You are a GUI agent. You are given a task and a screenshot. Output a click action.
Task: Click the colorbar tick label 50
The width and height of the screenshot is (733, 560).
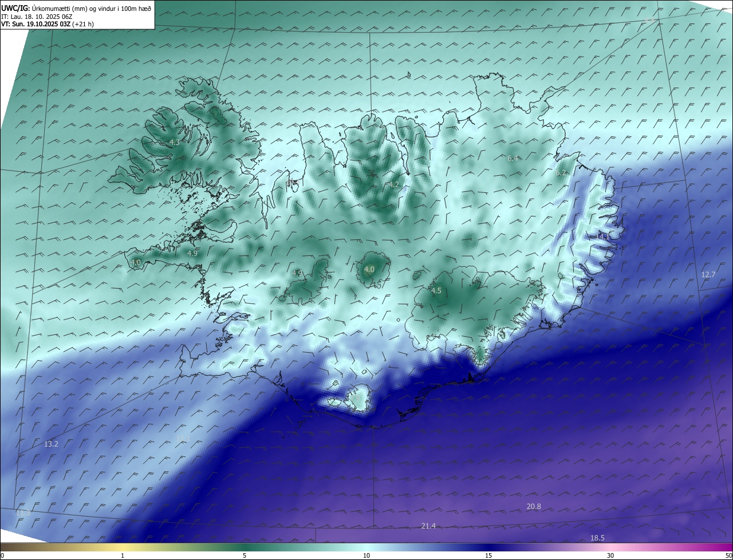728,555
